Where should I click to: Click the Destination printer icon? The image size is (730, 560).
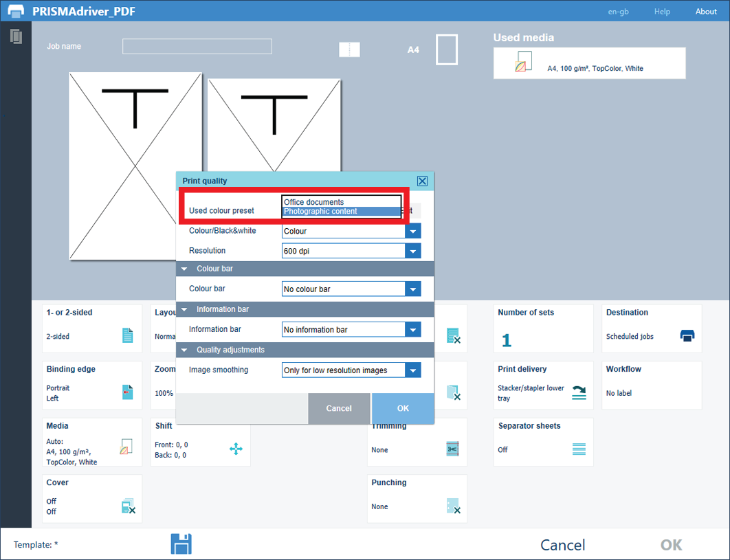(x=687, y=335)
